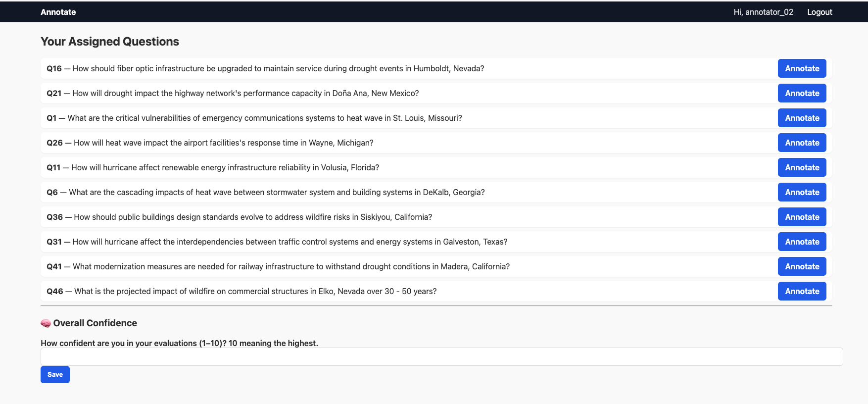Annotate Q16 about fiber optic infrastructure

(802, 68)
